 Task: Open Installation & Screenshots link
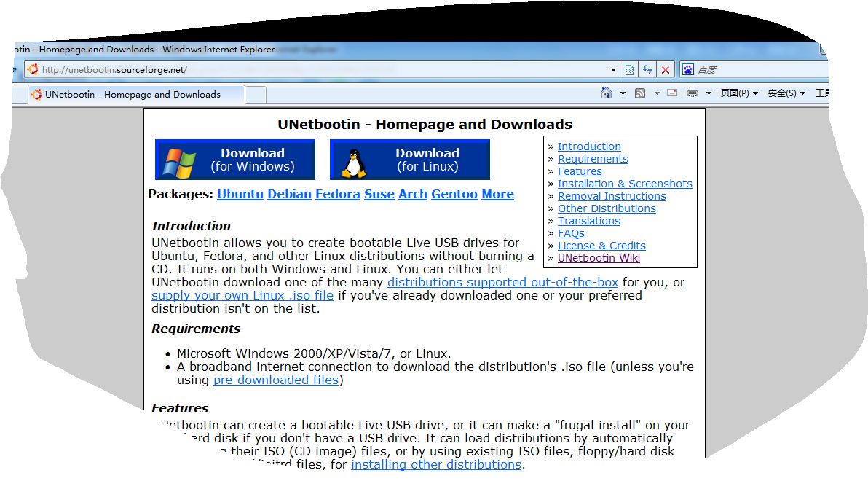point(625,184)
